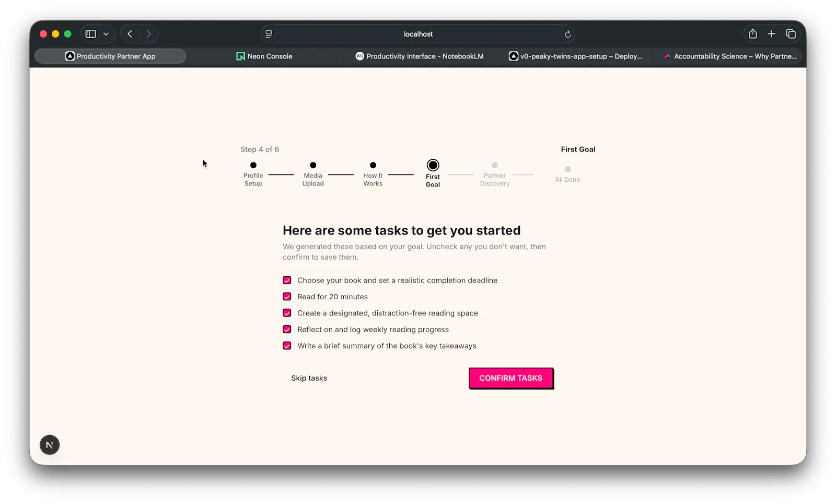Select the First Goal step marker
The width and height of the screenshot is (836, 504).
(x=433, y=165)
